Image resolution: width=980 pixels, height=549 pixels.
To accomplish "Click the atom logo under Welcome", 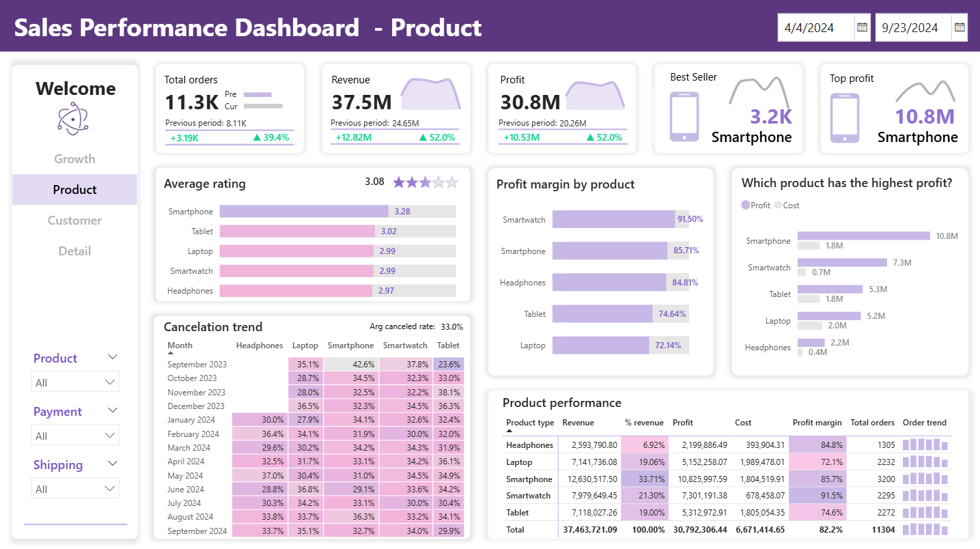I will pos(74,118).
